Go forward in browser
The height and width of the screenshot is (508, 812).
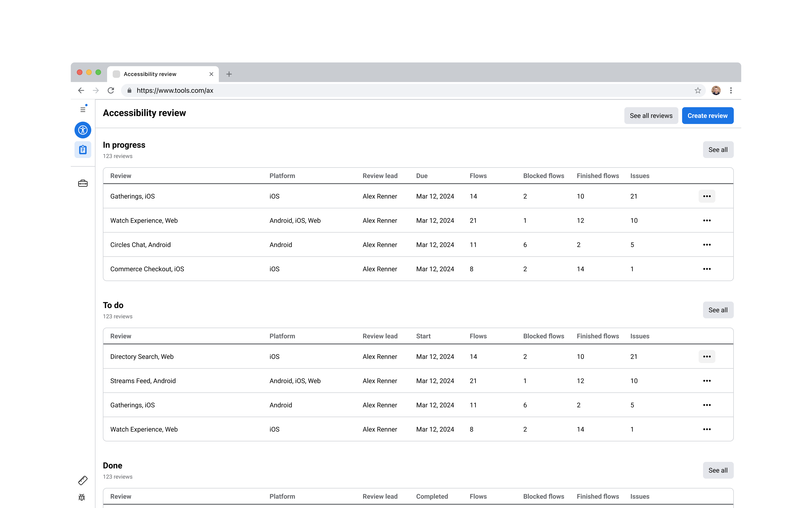[x=96, y=90]
